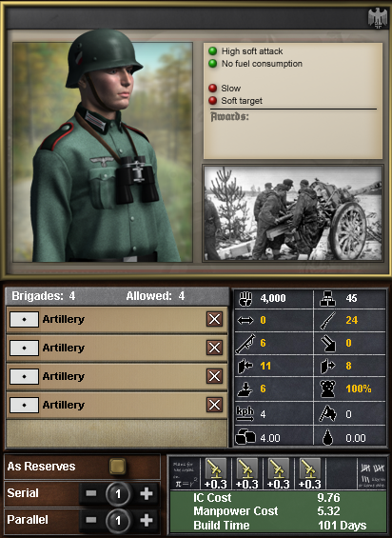Decrease the Parallel build count
The width and height of the screenshot is (392, 538).
pos(91,521)
